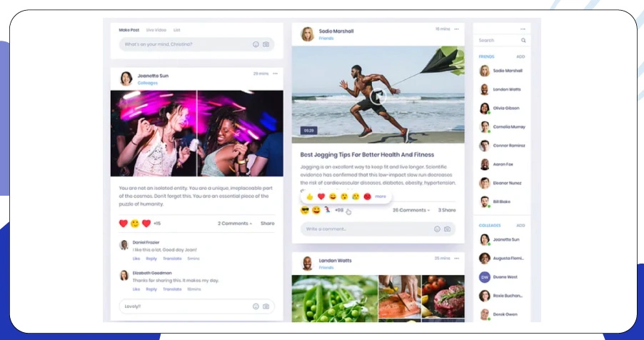Click the smiley reaction on Jeanette's post
This screenshot has width=644, height=340.
point(135,224)
